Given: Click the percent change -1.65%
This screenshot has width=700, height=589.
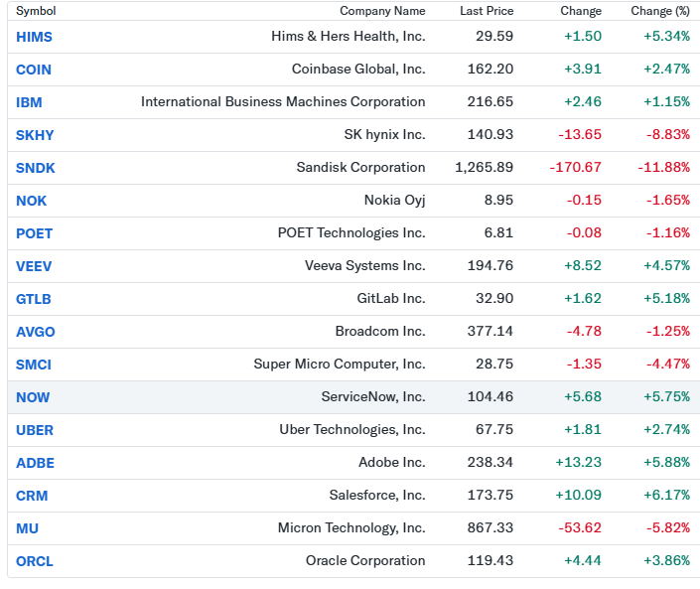Looking at the screenshot, I should pos(668,200).
